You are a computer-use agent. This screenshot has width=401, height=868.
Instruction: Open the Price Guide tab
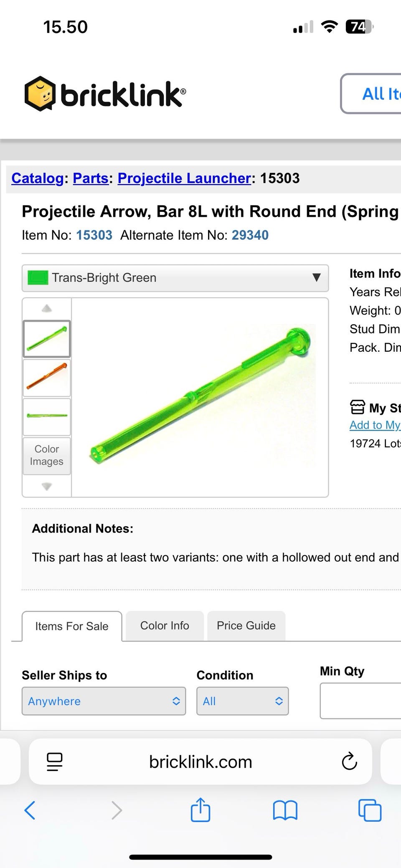point(246,625)
